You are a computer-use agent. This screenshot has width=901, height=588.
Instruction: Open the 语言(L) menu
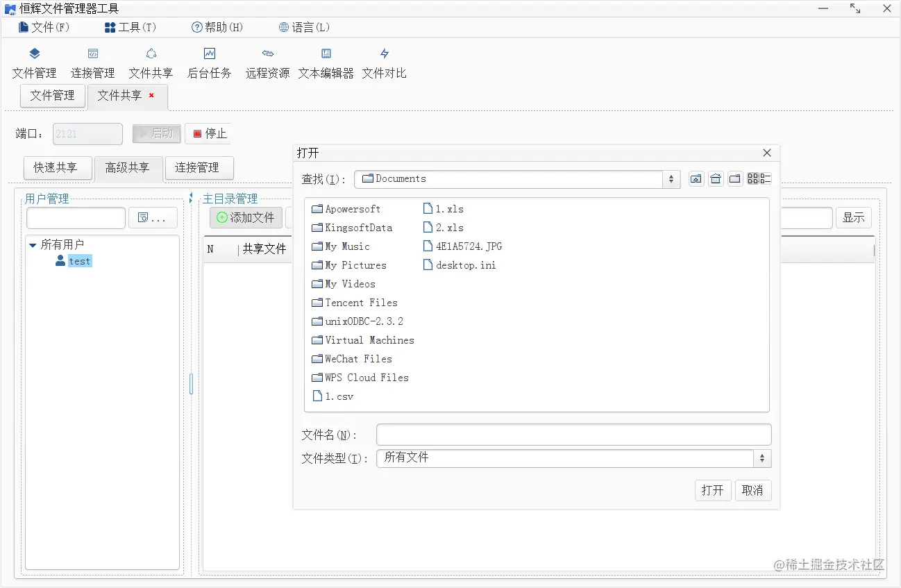304,27
